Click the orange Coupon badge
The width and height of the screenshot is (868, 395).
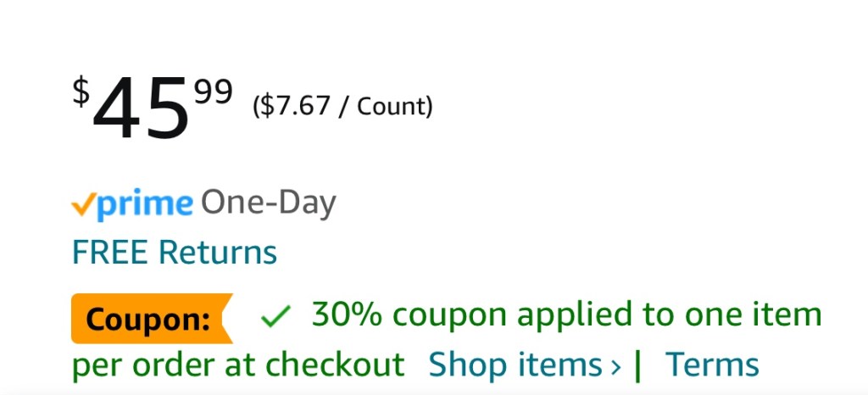click(149, 320)
